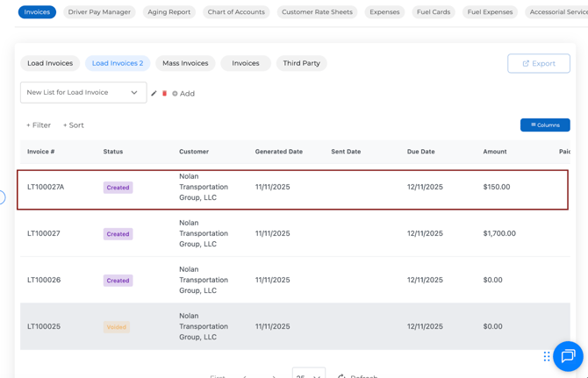The width and height of the screenshot is (588, 378).
Task: Click the pencil edit list icon
Action: pyautogui.click(x=154, y=93)
